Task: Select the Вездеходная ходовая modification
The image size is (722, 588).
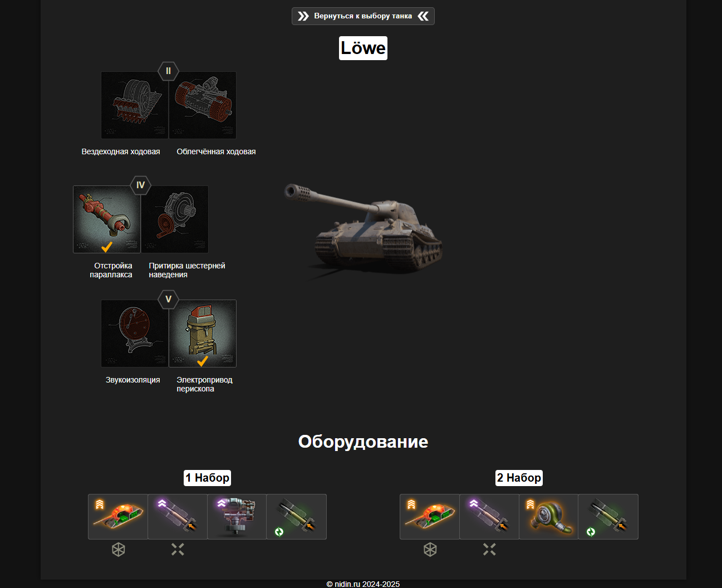Action: coord(135,105)
